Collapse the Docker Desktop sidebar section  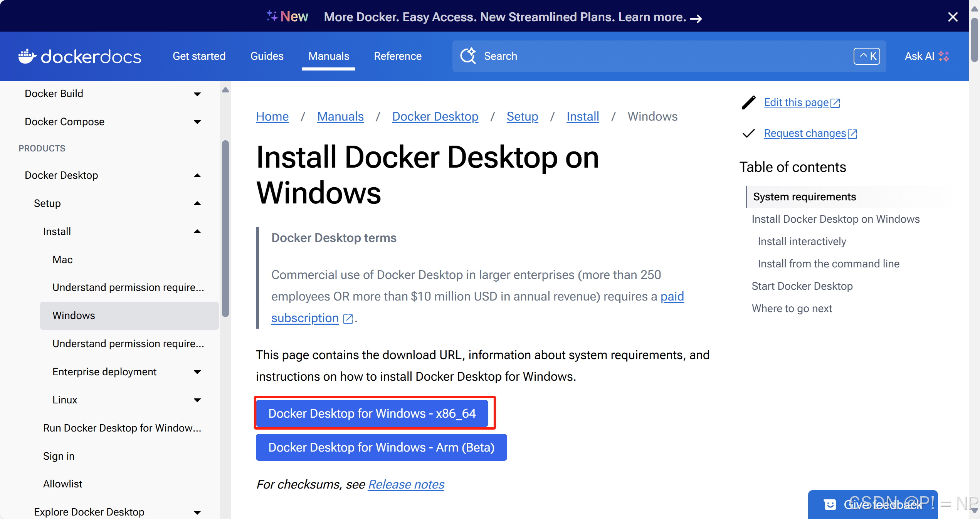[197, 176]
